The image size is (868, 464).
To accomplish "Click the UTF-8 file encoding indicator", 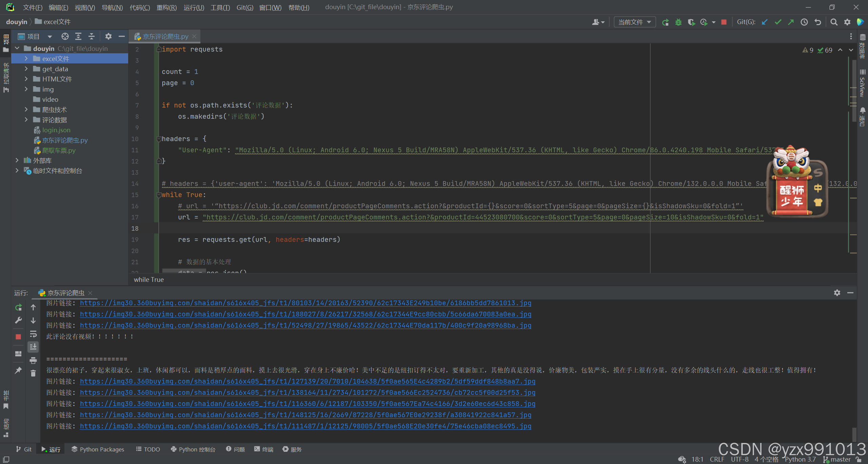I will click(x=739, y=459).
